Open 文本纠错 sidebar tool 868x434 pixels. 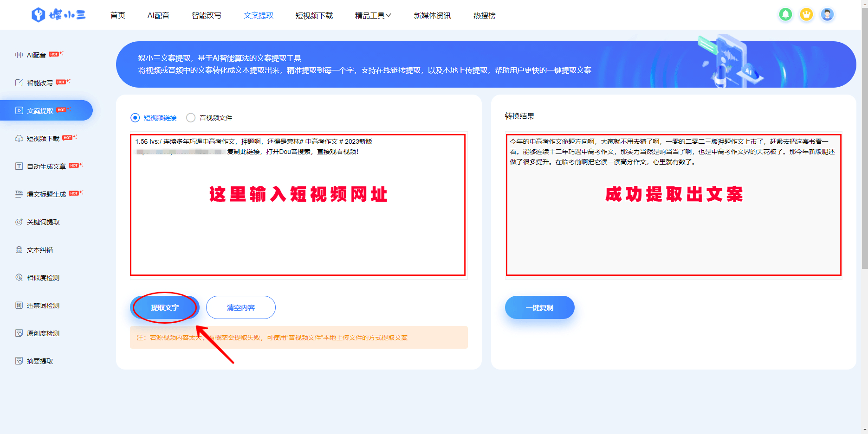[x=40, y=250]
